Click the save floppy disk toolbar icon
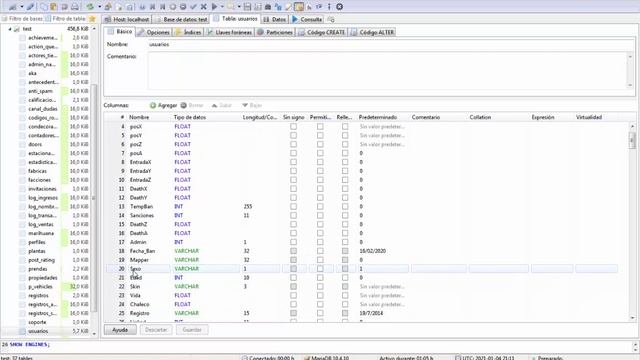640x360 pixels. click(247, 7)
